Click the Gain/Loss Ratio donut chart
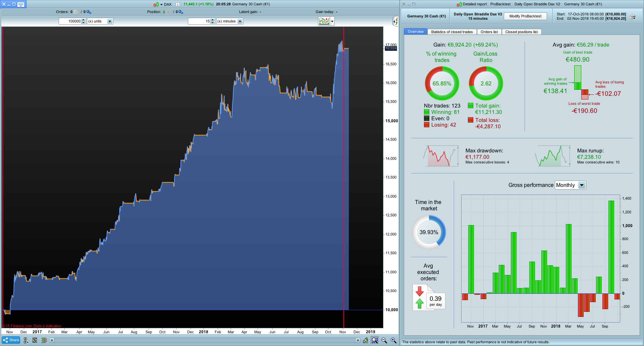The image size is (644, 346). pos(486,83)
